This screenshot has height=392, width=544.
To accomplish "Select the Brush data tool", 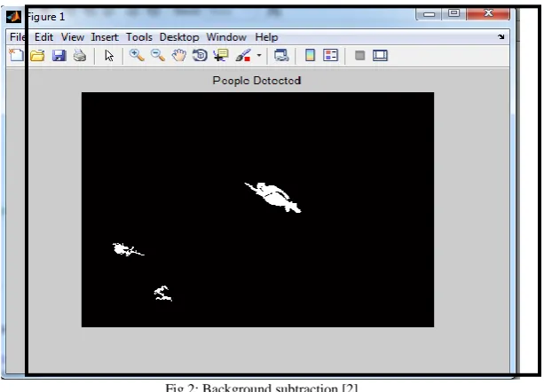I will tap(243, 56).
